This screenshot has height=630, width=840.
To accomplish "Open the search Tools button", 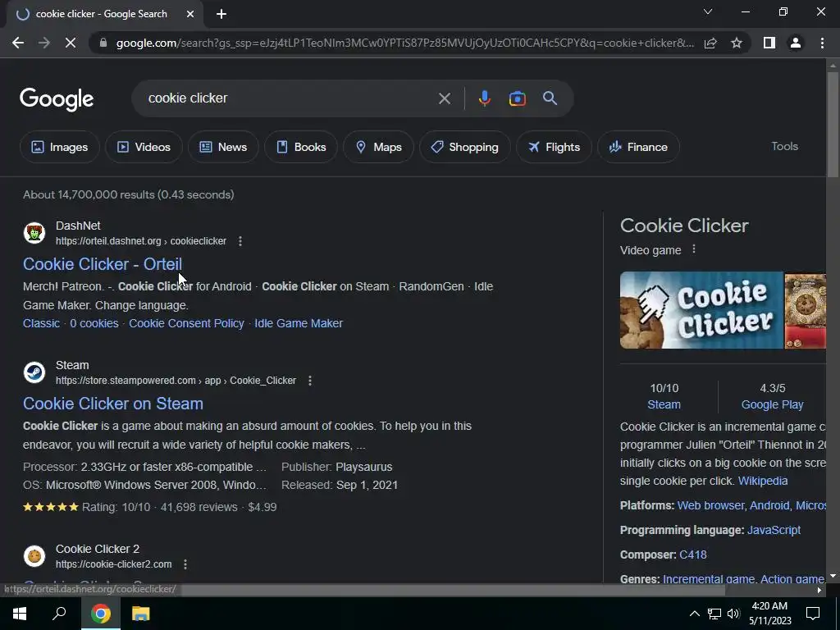I will (784, 146).
